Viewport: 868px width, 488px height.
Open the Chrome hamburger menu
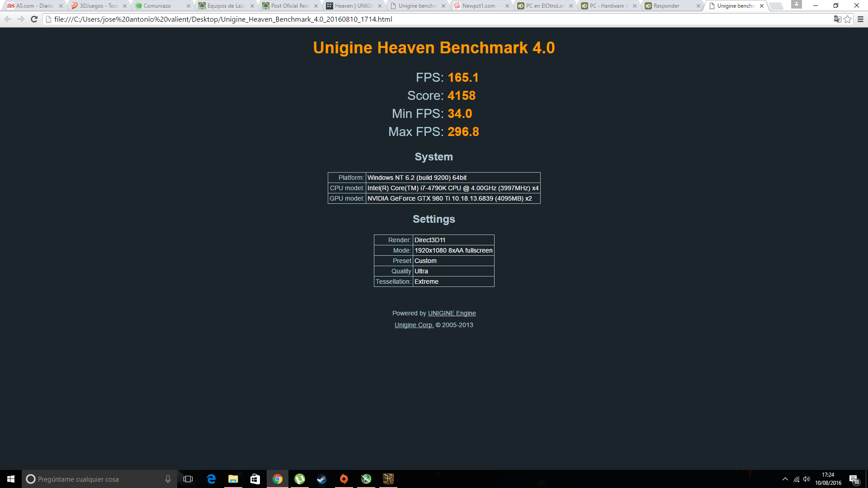[860, 19]
